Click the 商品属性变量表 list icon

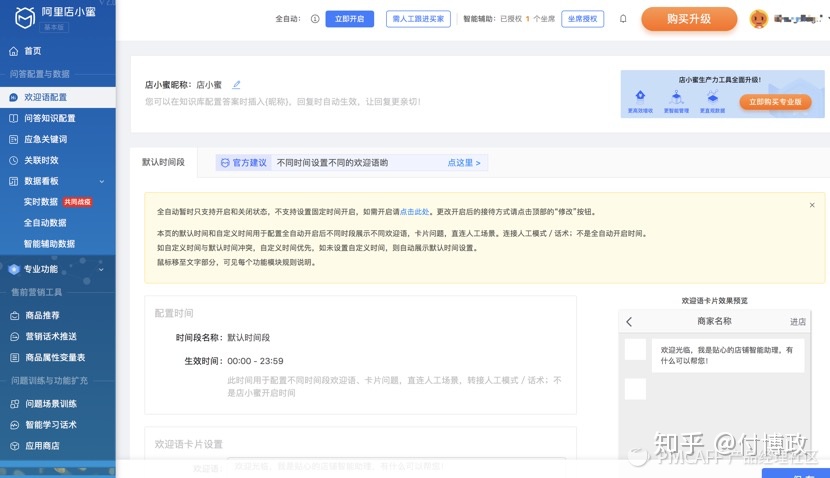(x=15, y=357)
